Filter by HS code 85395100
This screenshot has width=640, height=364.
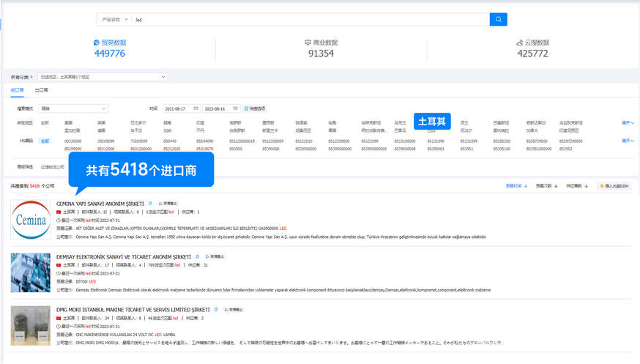[x=502, y=149]
